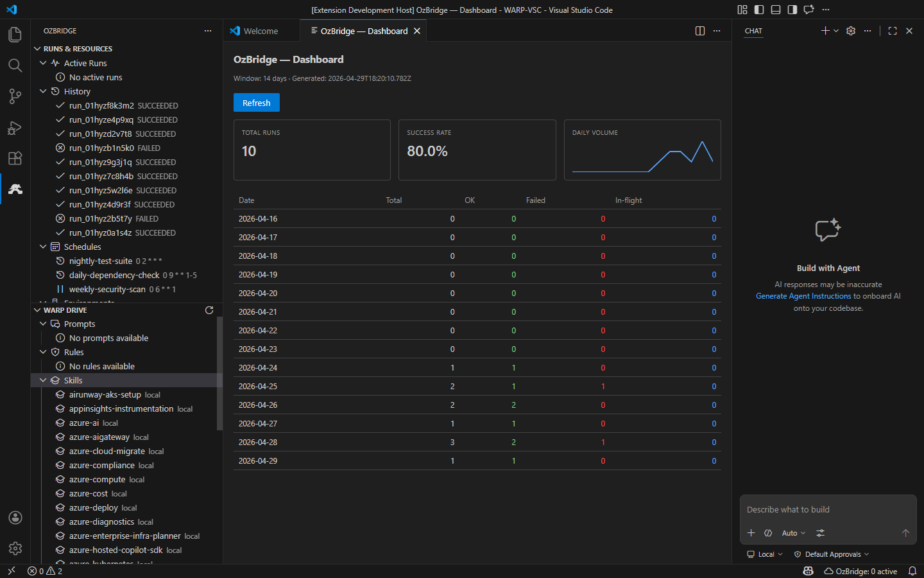Toggle the bottom panel visibility
Viewport: 924px width, 578px height.
(776, 10)
